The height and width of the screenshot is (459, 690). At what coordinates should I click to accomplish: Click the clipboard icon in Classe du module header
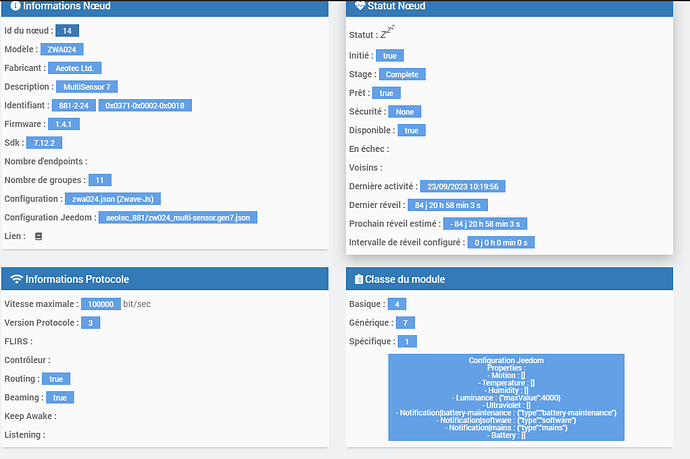tap(359, 279)
